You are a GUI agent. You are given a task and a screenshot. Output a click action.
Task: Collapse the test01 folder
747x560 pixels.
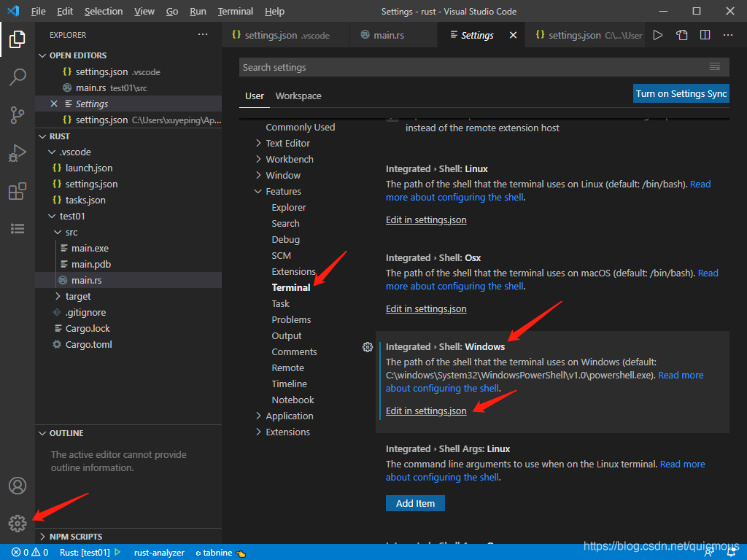click(52, 216)
